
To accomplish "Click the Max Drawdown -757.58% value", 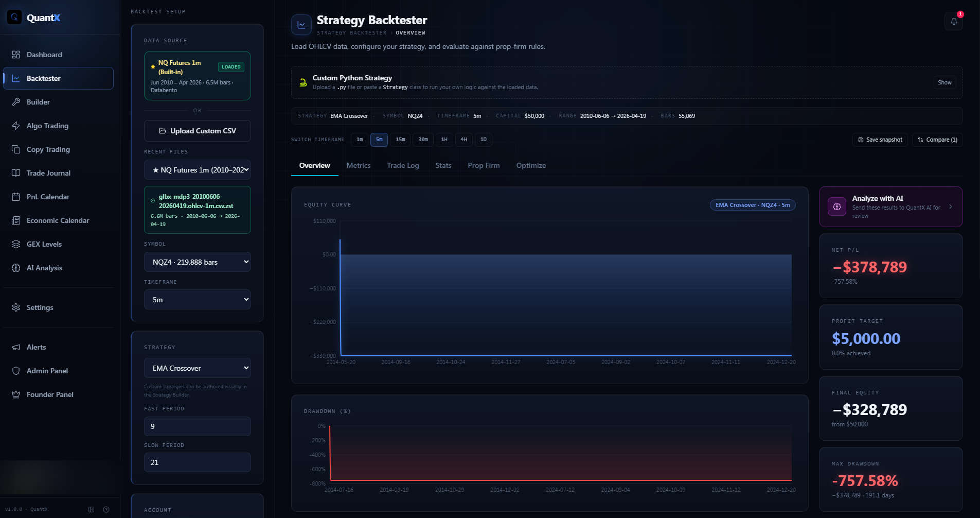I will tap(865, 481).
